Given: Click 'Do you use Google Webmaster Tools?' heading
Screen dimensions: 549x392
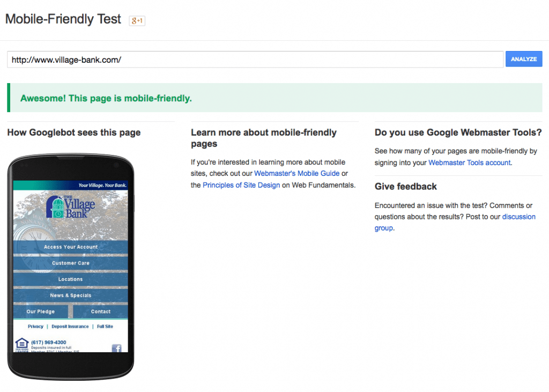Looking at the screenshot, I should (458, 132).
